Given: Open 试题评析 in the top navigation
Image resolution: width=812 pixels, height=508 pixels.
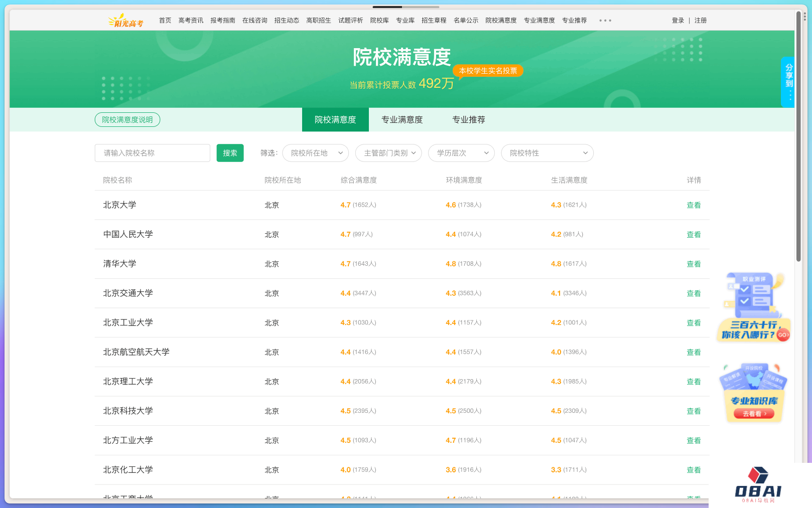Looking at the screenshot, I should tap(350, 21).
